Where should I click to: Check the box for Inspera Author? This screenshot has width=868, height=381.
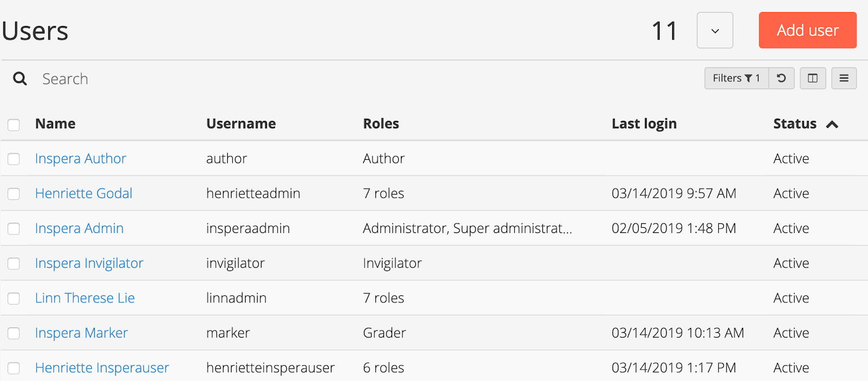tap(14, 159)
